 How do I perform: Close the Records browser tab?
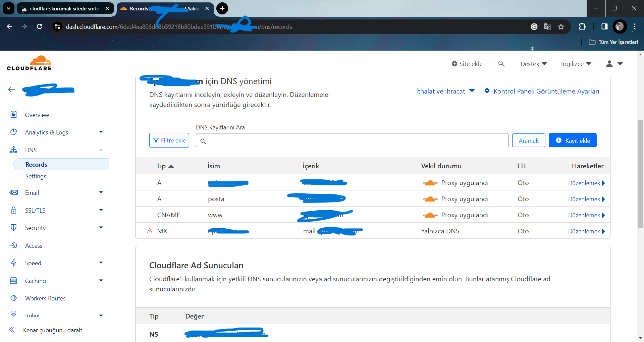click(207, 8)
